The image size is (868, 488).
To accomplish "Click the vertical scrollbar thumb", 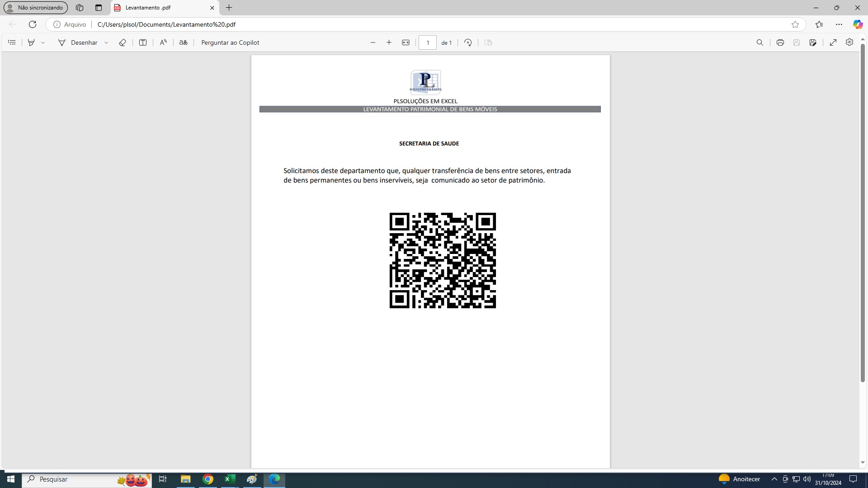I will pyautogui.click(x=863, y=212).
